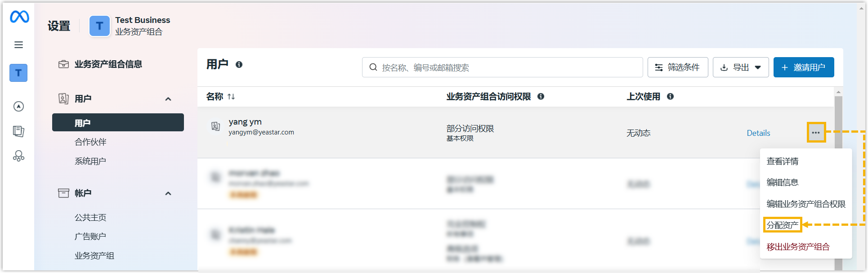
Task: Click the three-dot more options button for yang ym
Action: click(x=816, y=133)
